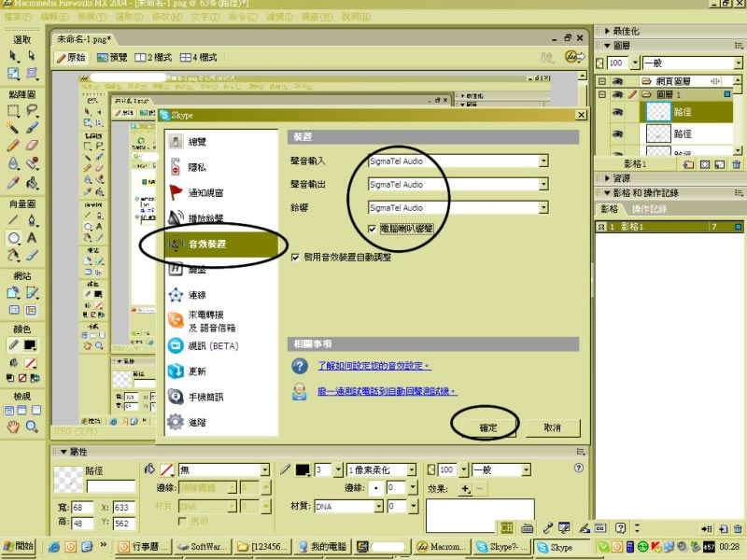
Task: Open the 了解如何設定您的音效設定 link
Action: coord(374,366)
